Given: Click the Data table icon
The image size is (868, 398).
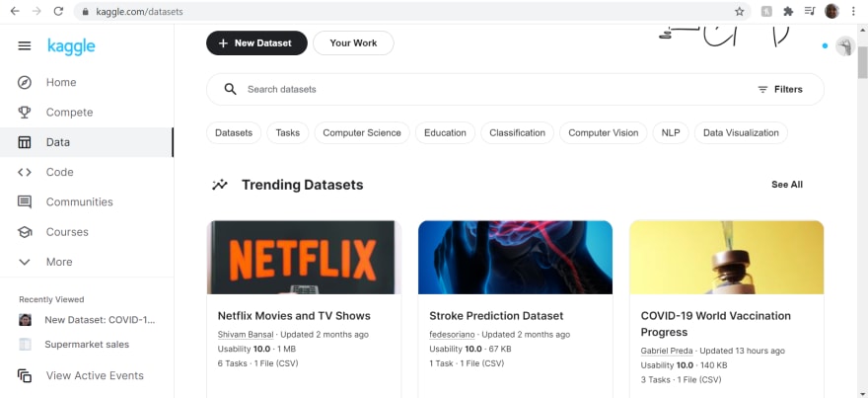Looking at the screenshot, I should click(25, 142).
